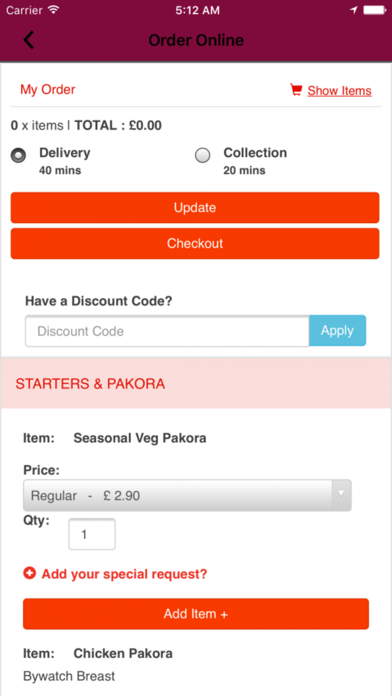Click the Qty quantity field
Screen dimensions: 392x696
[x=92, y=534]
